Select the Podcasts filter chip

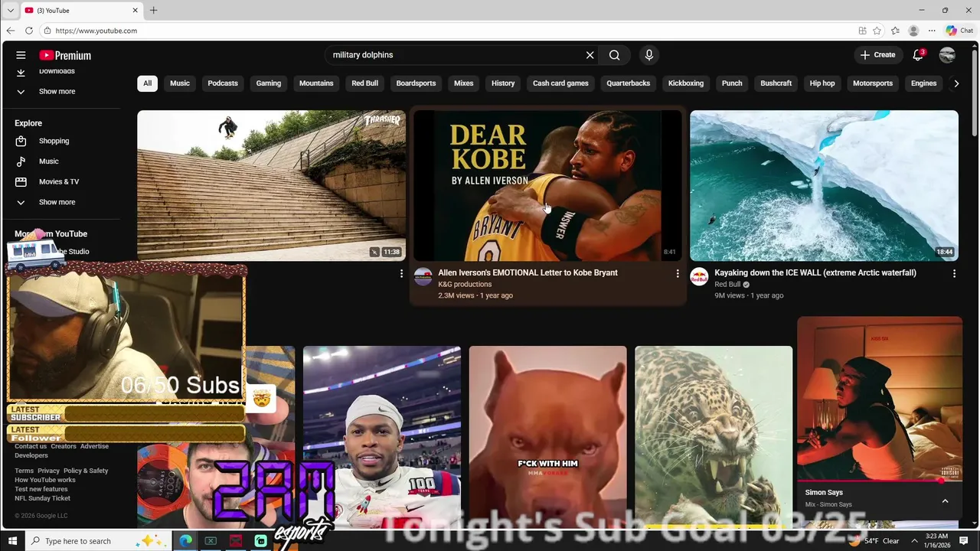(x=223, y=83)
